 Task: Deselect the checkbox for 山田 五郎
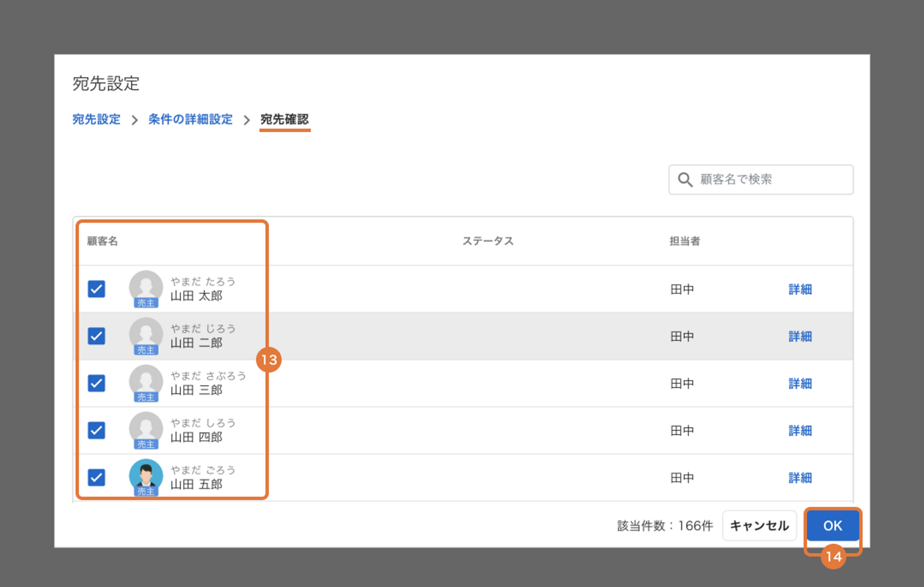click(x=97, y=477)
